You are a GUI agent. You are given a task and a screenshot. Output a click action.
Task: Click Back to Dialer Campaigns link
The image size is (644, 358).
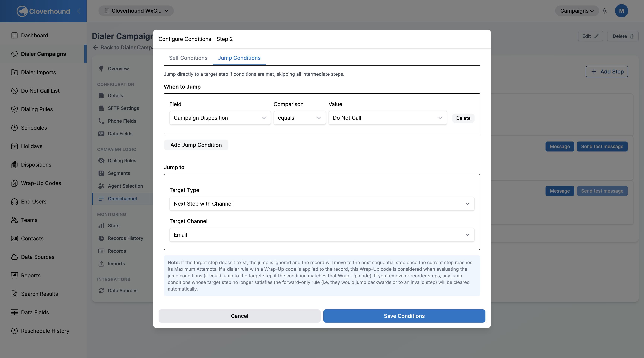pos(124,47)
